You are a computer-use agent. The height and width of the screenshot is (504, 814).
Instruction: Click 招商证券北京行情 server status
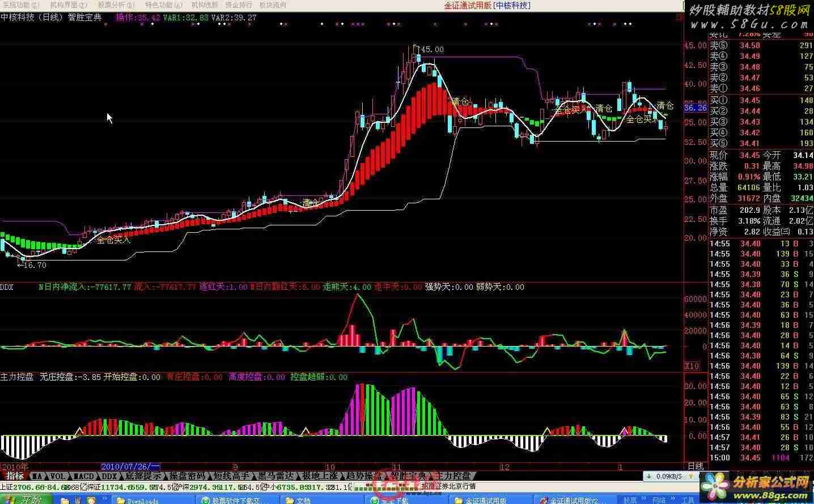tap(449, 486)
